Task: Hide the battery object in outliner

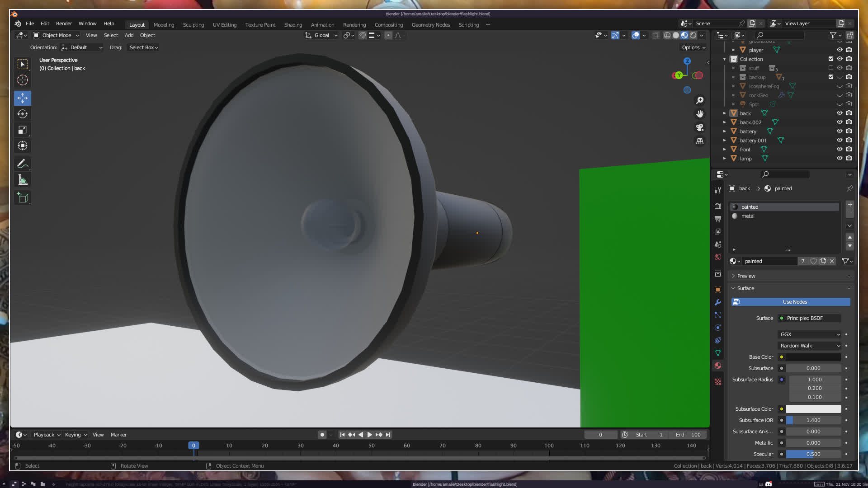Action: pos(840,131)
